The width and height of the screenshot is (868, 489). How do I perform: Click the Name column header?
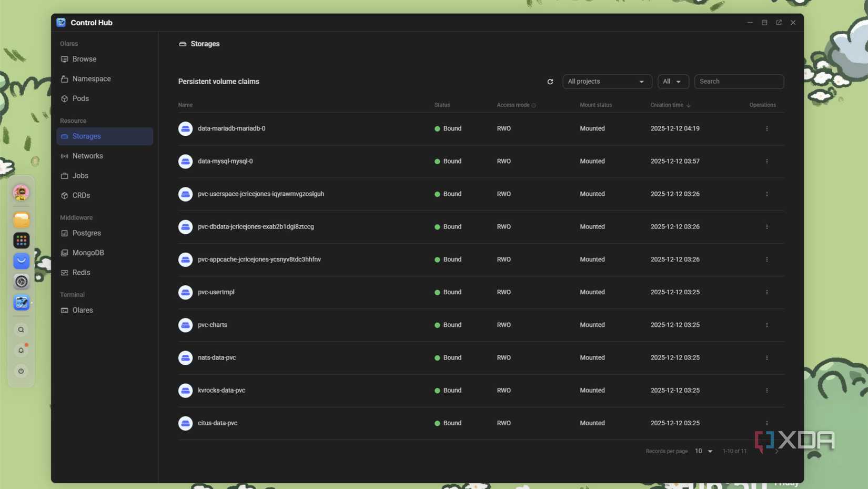185,105
